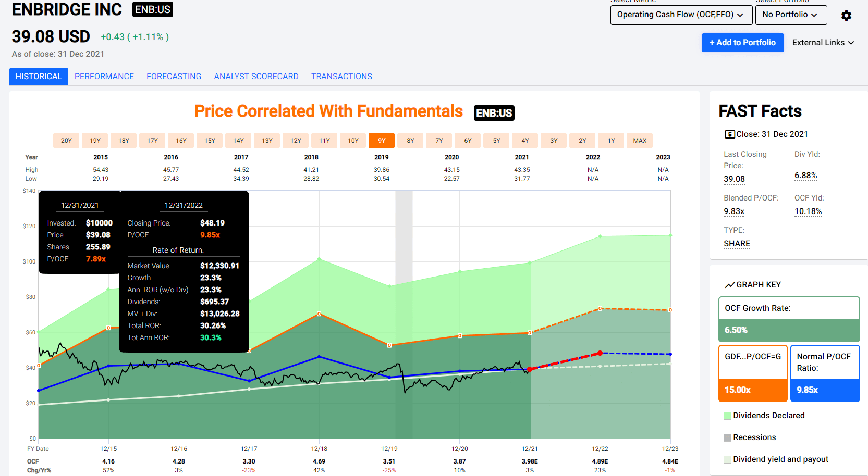Select the MAX time range

pos(640,141)
